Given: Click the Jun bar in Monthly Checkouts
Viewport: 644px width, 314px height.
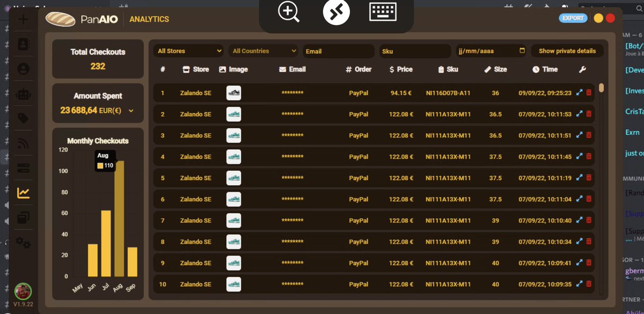Looking at the screenshot, I should pos(93,260).
